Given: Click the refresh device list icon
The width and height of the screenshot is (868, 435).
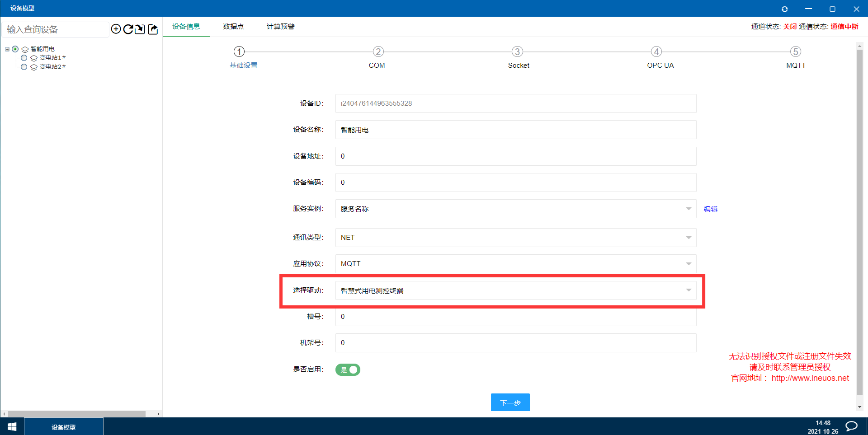Looking at the screenshot, I should click(128, 29).
